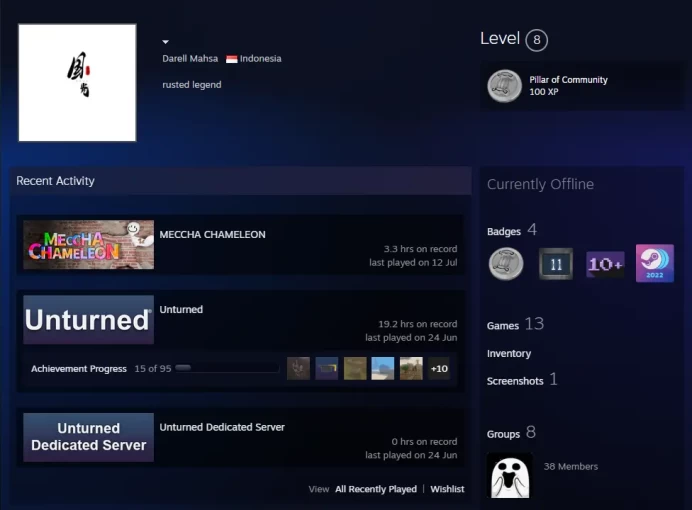
Task: Click the Currently Offline status text
Action: (x=540, y=184)
